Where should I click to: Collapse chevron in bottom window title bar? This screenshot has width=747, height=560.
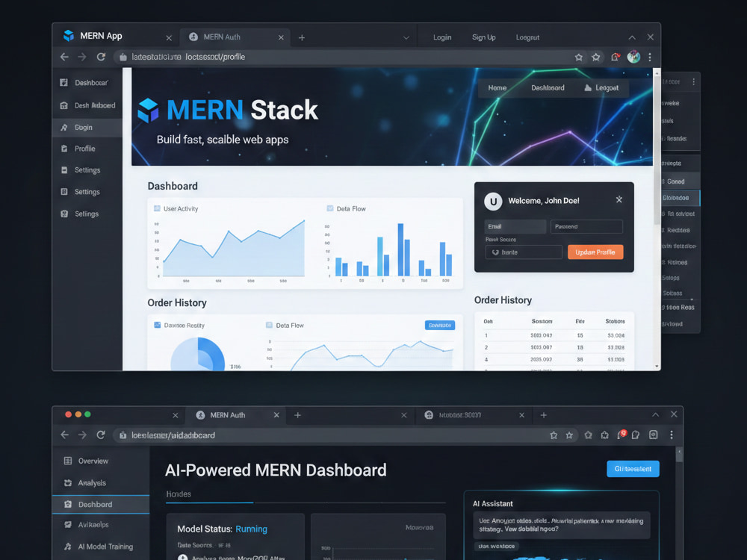[x=656, y=414]
